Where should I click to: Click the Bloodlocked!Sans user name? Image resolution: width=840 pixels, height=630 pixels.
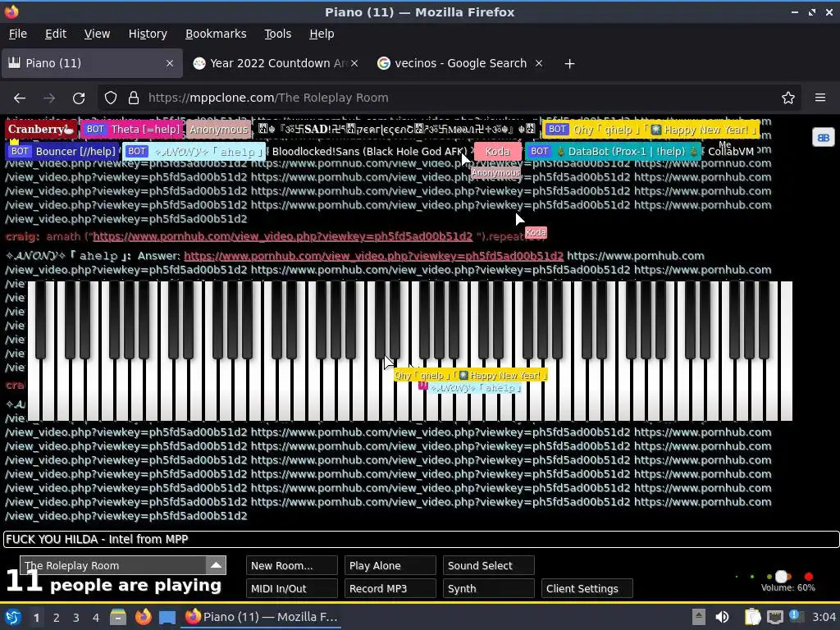(369, 152)
